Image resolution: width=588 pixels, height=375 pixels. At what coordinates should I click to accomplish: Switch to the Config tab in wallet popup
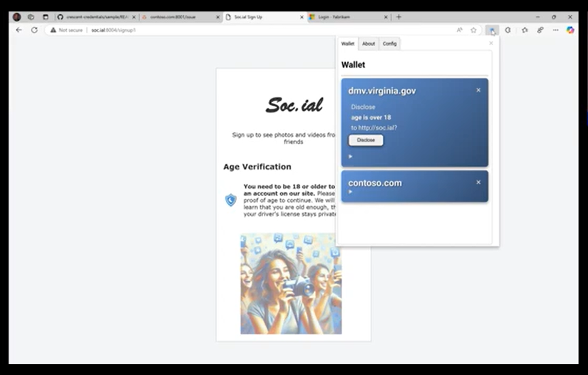coord(390,44)
